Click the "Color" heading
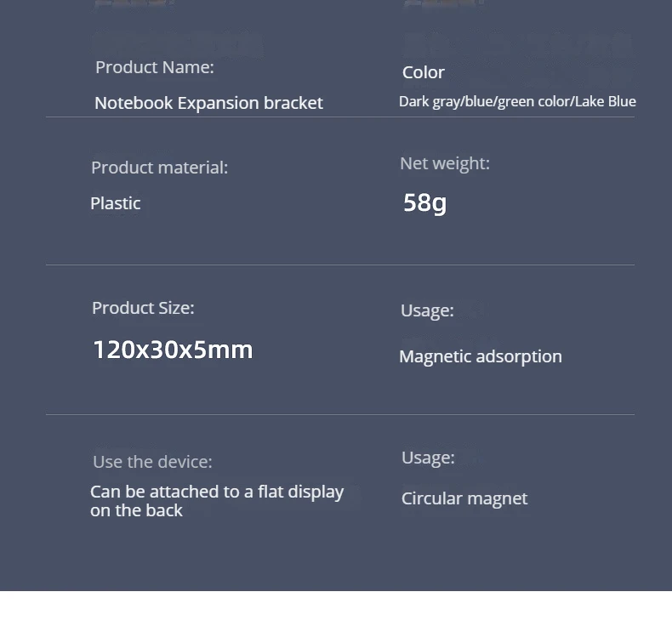The width and height of the screenshot is (672, 626). [x=423, y=72]
